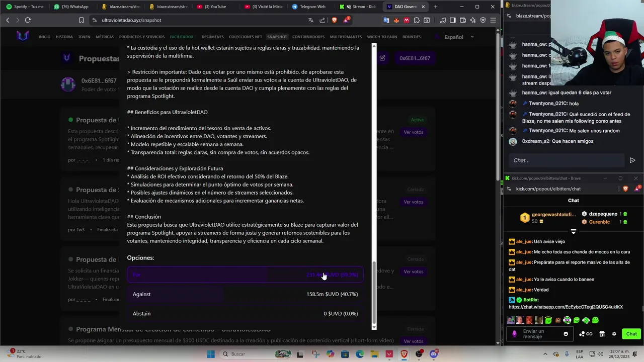The image size is (644, 362).
Task: Bookmark the current page
Action: click(x=82, y=20)
